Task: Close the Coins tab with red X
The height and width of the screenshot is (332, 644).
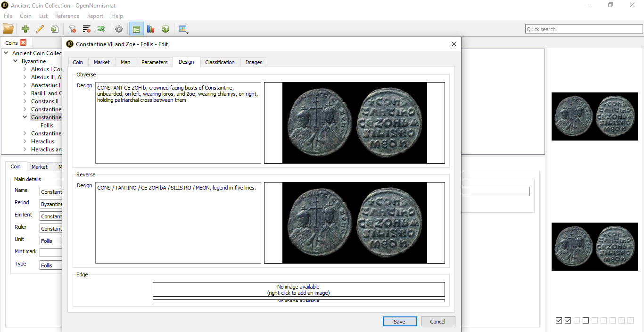Action: point(23,42)
